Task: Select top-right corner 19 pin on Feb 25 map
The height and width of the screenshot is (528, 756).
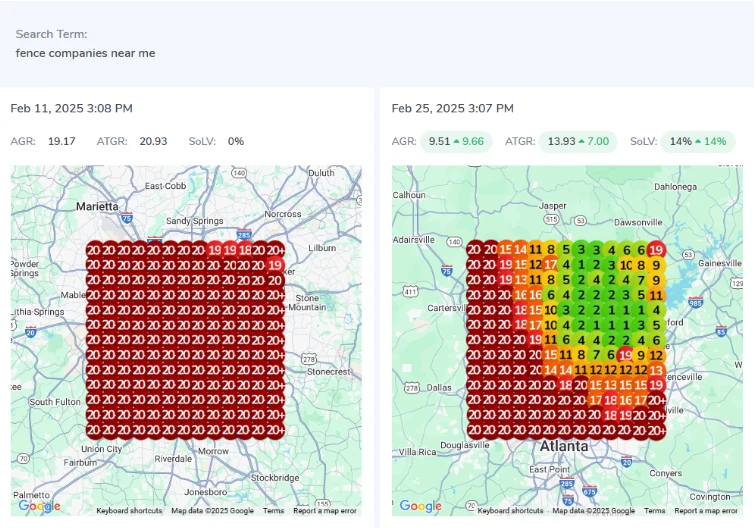Action: pos(656,250)
